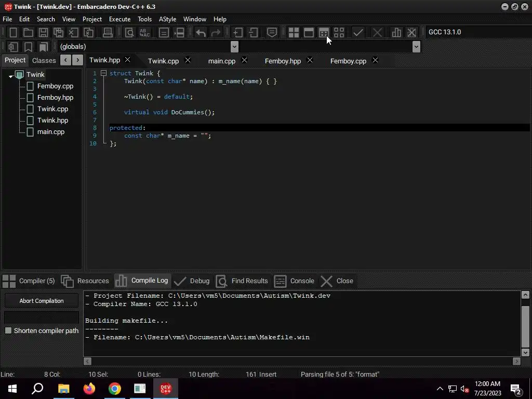Open the Console bottom tab

(x=295, y=281)
